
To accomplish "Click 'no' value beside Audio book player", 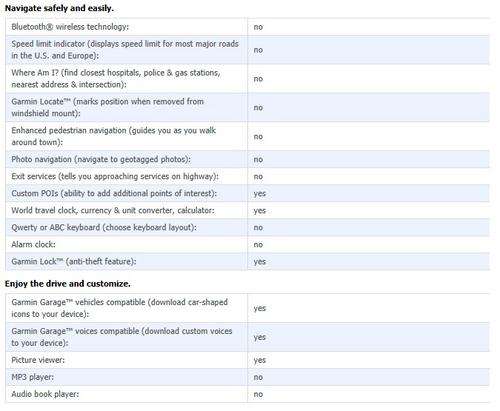I will point(258,394).
